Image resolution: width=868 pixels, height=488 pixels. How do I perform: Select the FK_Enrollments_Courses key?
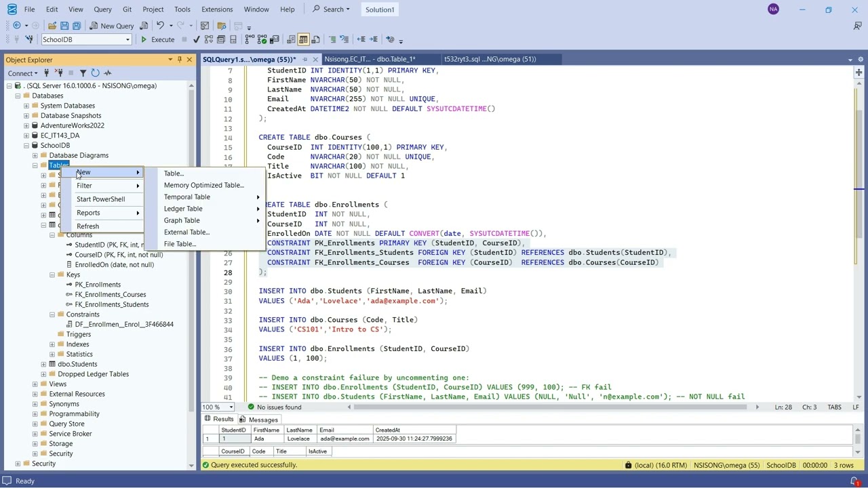click(110, 294)
